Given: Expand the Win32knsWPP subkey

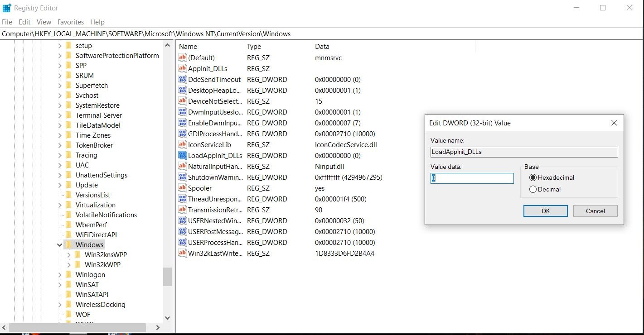Looking at the screenshot, I should [x=69, y=254].
